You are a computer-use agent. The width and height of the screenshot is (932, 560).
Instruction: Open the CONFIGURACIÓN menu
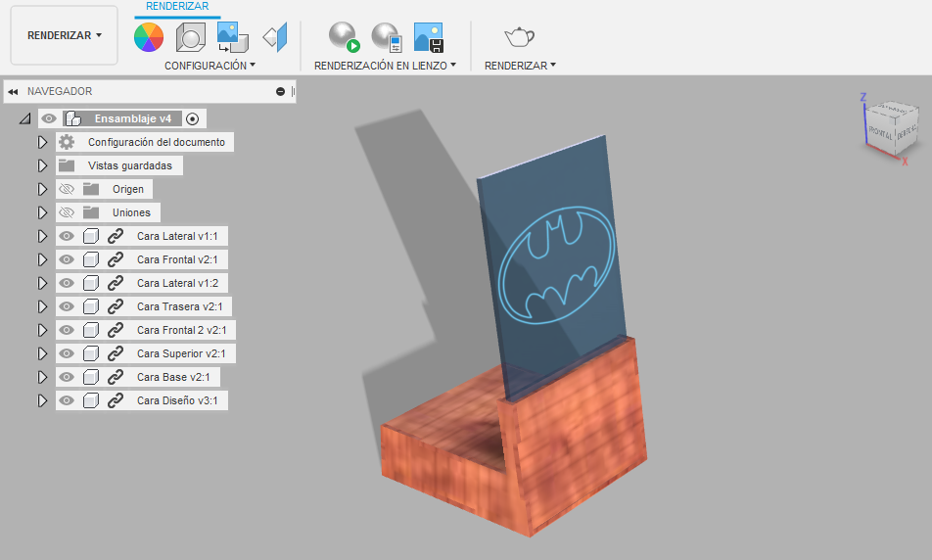pyautogui.click(x=210, y=66)
